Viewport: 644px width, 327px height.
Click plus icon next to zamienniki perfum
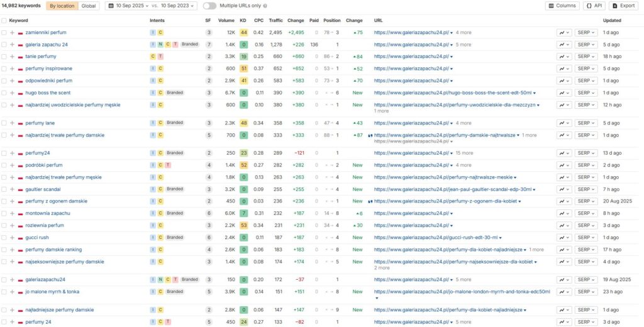pos(13,33)
